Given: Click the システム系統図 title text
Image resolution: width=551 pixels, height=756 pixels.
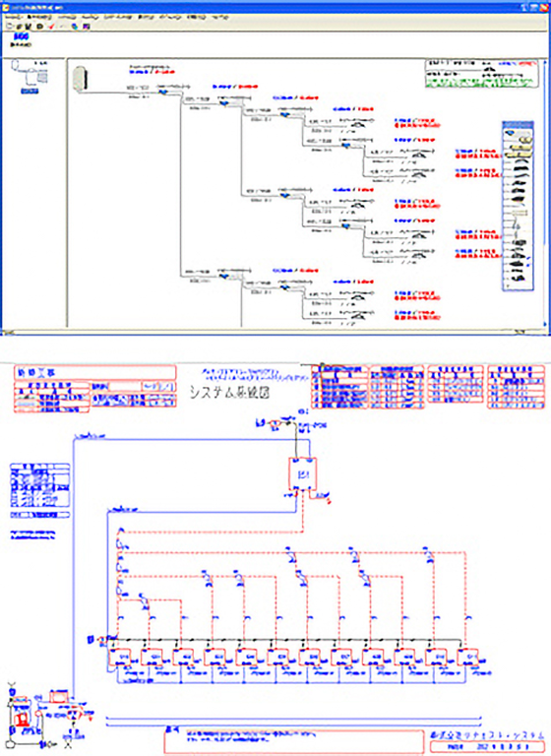Looking at the screenshot, I should [229, 392].
